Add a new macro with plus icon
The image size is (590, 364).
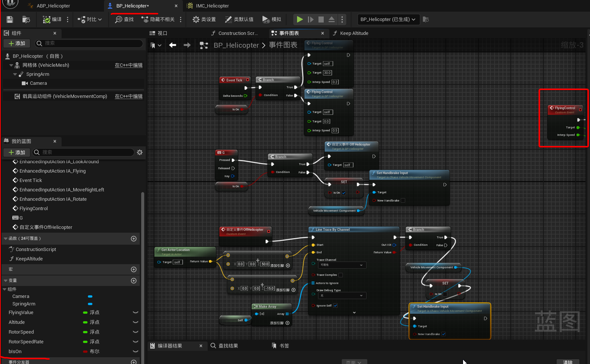(133, 269)
